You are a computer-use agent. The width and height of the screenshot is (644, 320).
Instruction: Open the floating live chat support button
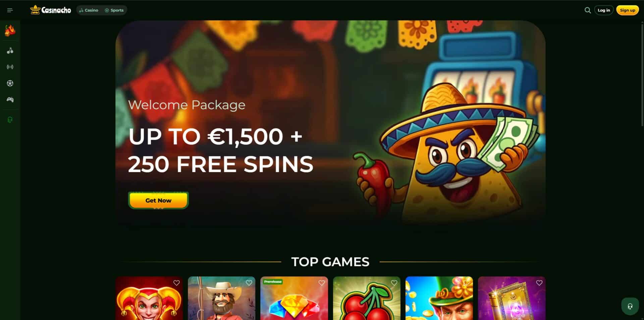click(630, 306)
